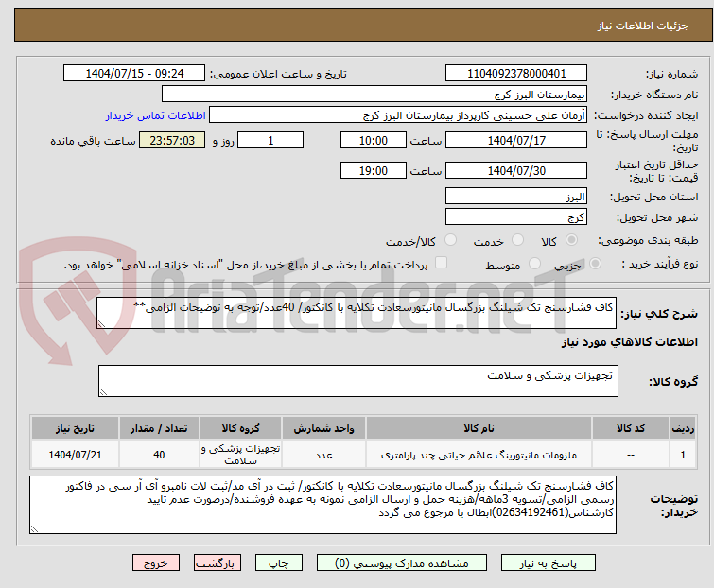Click the quantity cell 40
The image size is (714, 588).
pyautogui.click(x=159, y=455)
